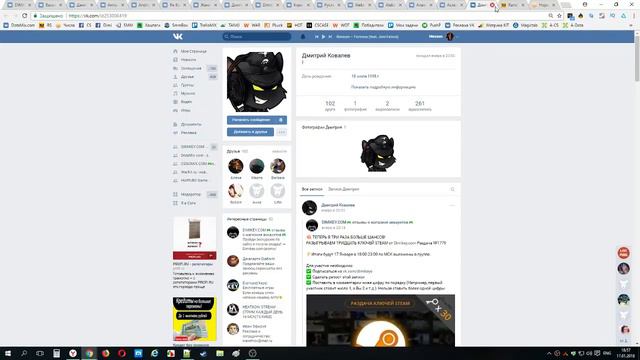Open the Реклама VK bookmark

(x=460, y=25)
